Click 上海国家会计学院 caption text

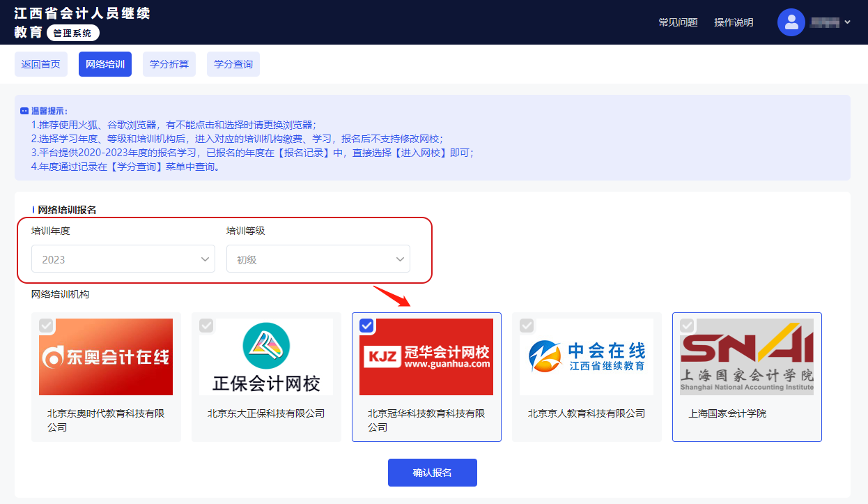coord(727,413)
